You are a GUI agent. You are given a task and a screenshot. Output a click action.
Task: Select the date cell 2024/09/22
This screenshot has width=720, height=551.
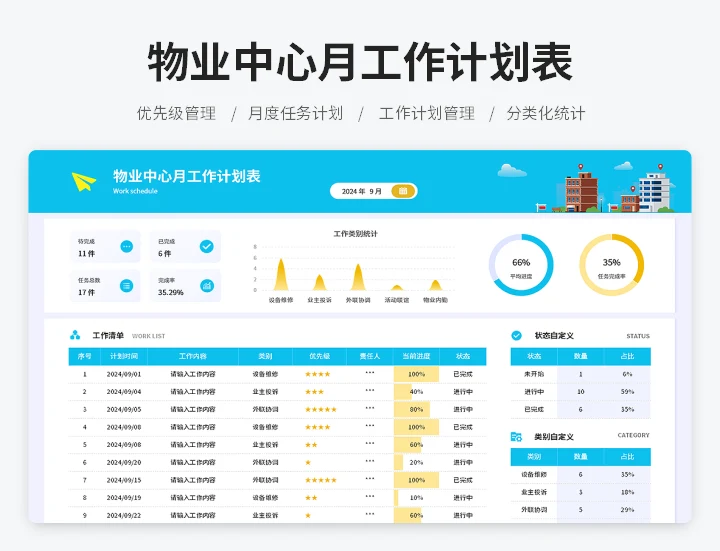[124, 516]
